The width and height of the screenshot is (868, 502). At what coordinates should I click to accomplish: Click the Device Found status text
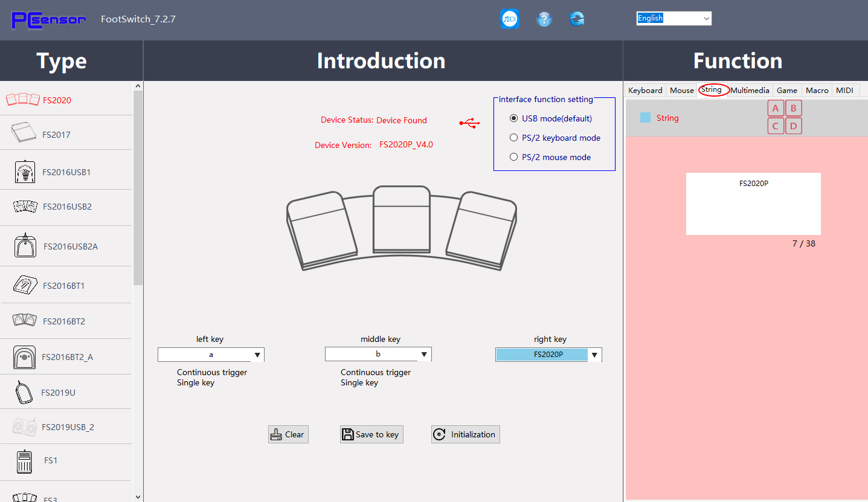click(402, 120)
